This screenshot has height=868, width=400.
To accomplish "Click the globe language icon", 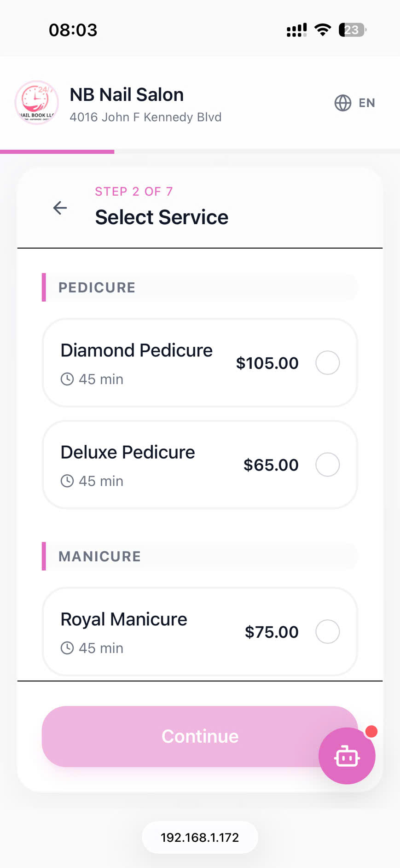I will (342, 103).
